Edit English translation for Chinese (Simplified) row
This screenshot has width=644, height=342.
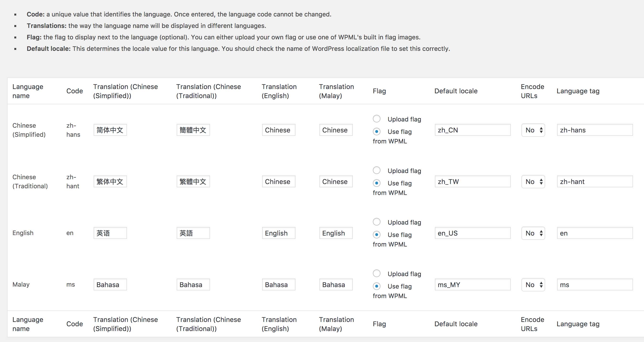pyautogui.click(x=279, y=130)
